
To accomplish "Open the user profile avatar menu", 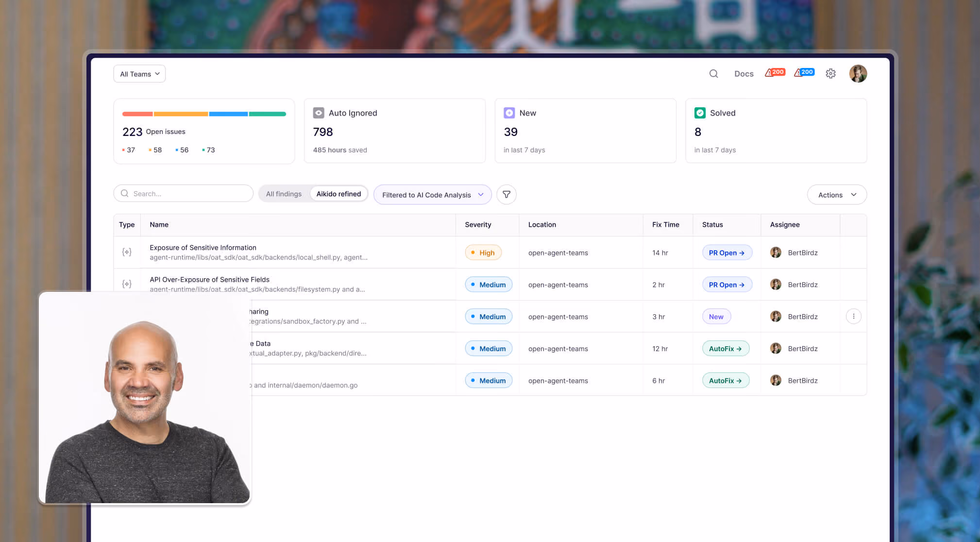I will coord(858,74).
